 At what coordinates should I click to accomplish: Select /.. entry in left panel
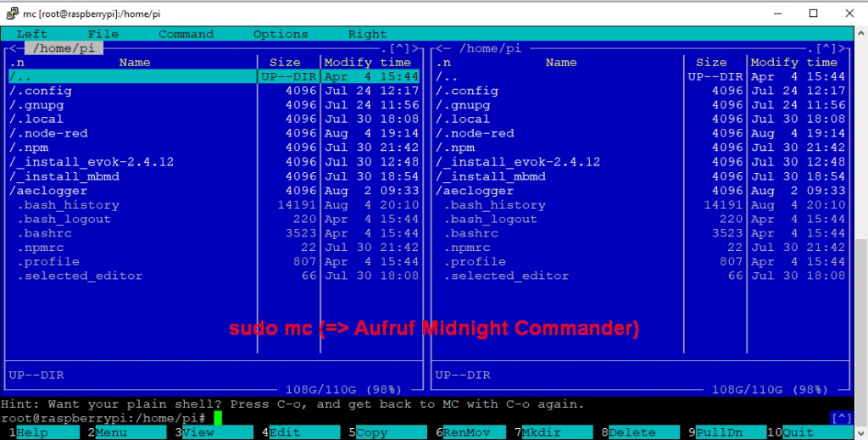tap(214, 76)
